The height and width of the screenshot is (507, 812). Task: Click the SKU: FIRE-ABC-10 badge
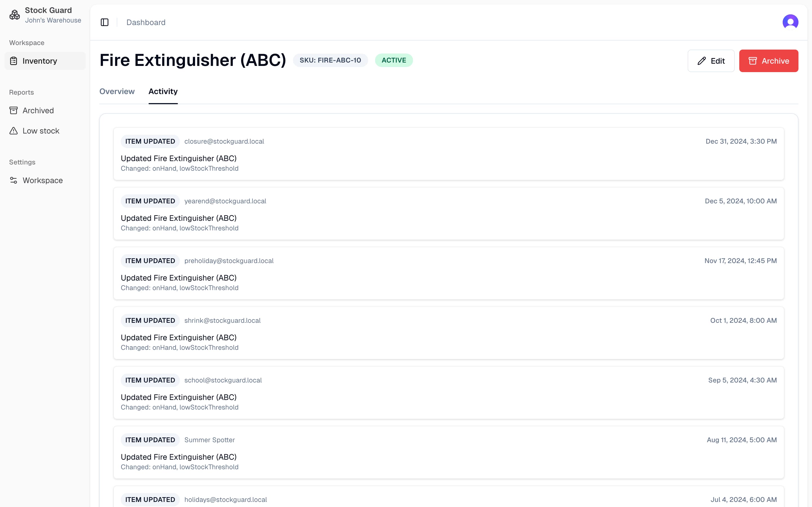click(x=330, y=60)
